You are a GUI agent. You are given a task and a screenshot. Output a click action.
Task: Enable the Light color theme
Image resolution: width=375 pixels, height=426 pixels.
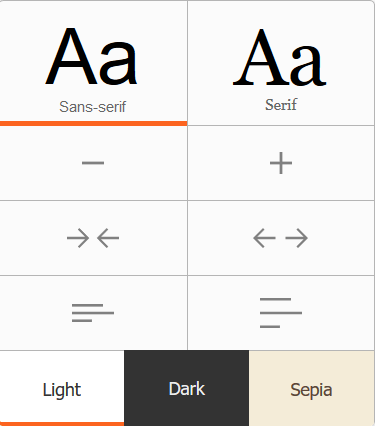point(62,388)
